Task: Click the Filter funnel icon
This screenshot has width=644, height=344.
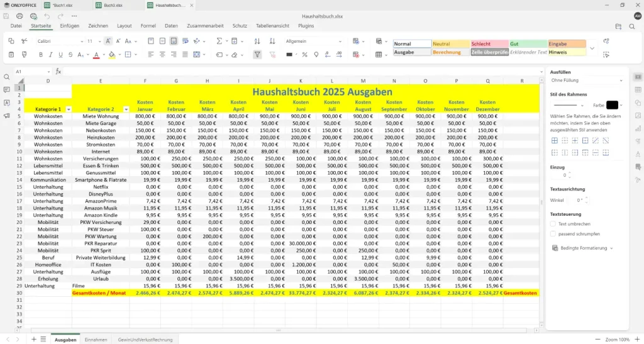Action: (257, 55)
